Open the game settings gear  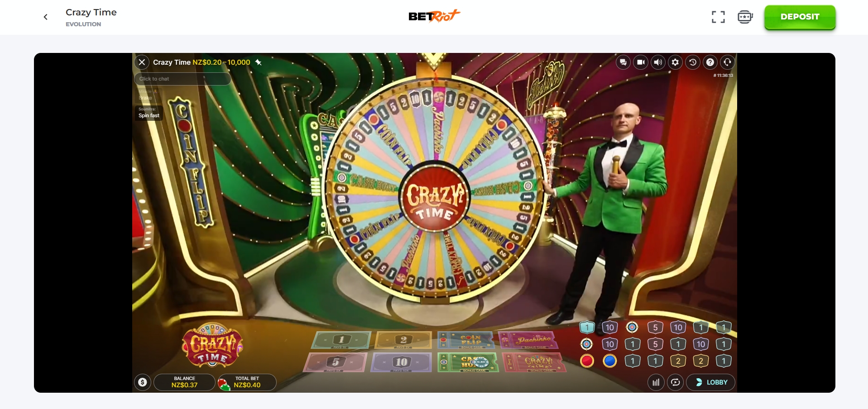[675, 62]
